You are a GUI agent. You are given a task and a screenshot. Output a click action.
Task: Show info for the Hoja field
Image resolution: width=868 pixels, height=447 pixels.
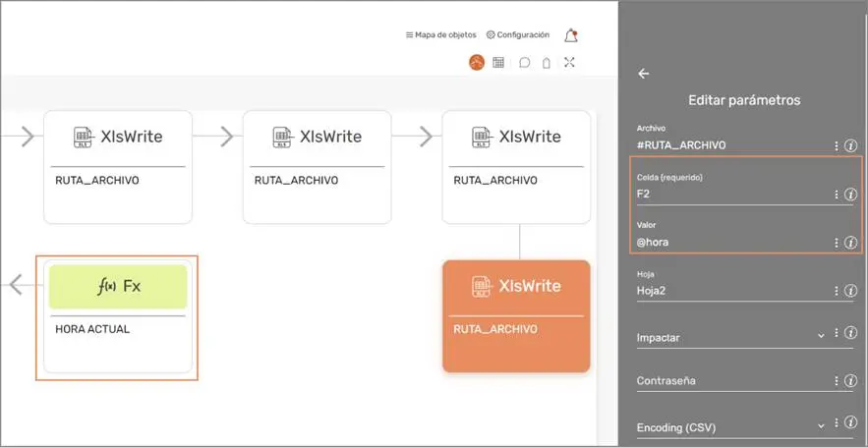[x=851, y=291]
